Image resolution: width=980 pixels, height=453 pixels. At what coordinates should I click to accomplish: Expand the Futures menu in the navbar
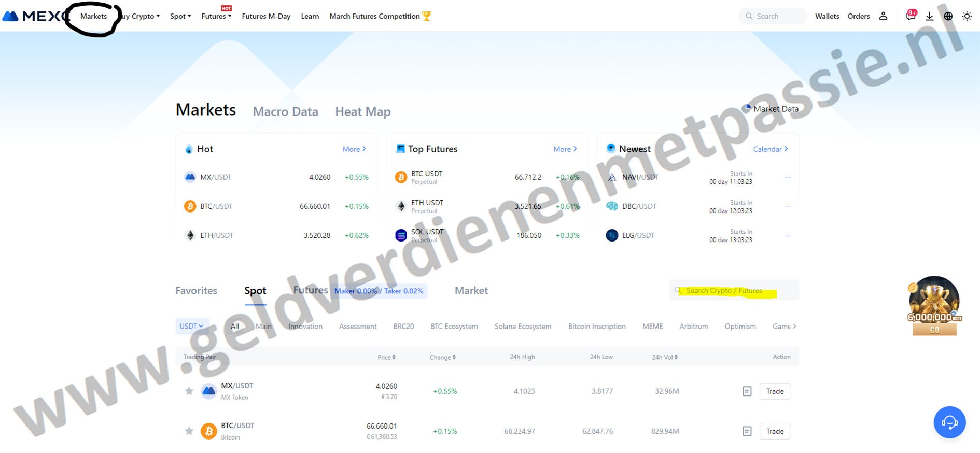(x=216, y=16)
